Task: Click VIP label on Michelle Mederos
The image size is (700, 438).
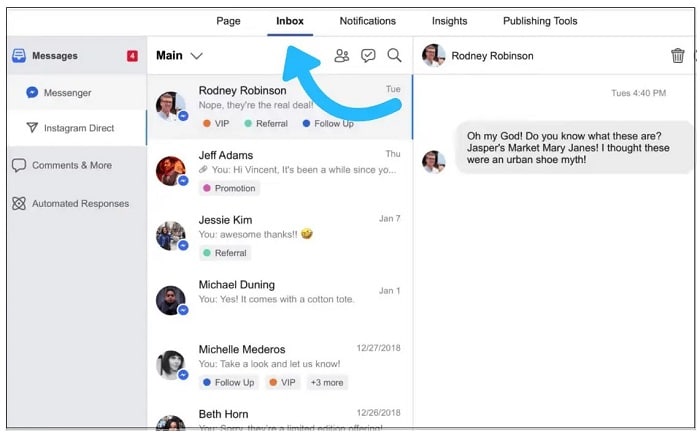Action: pyautogui.click(x=283, y=383)
